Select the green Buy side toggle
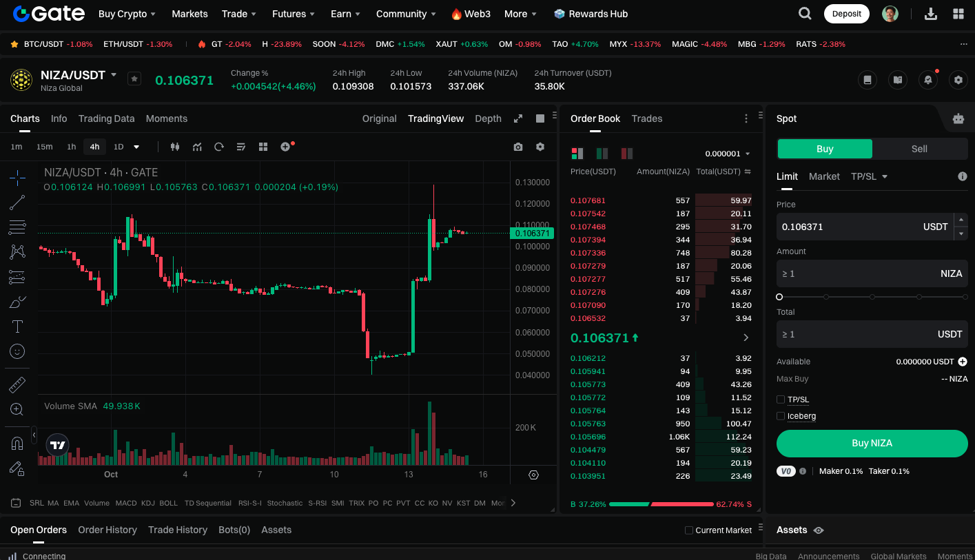 (x=825, y=149)
